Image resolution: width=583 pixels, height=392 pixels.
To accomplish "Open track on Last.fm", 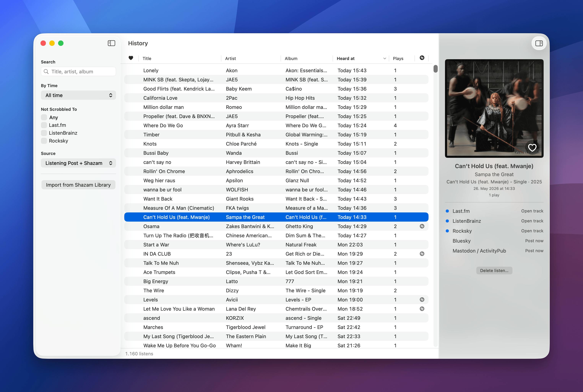I will (532, 211).
